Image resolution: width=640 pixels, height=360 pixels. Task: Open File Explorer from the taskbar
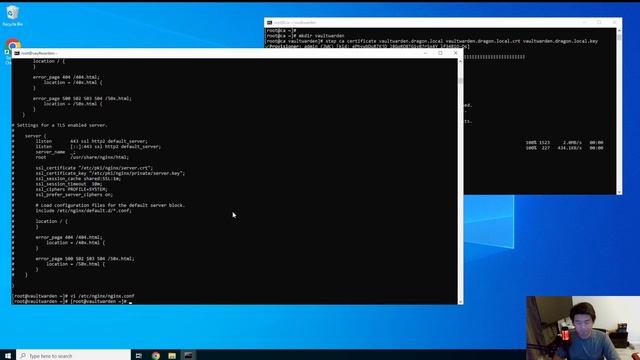point(172,356)
